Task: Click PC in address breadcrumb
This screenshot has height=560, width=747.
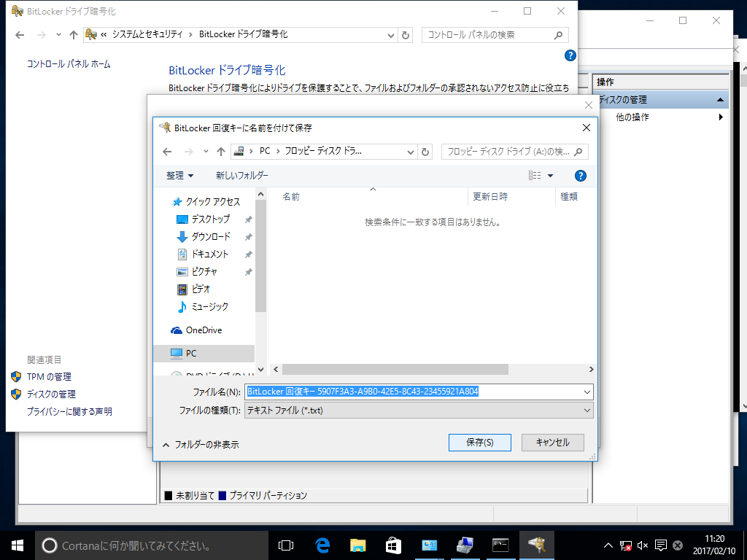Action: point(265,151)
